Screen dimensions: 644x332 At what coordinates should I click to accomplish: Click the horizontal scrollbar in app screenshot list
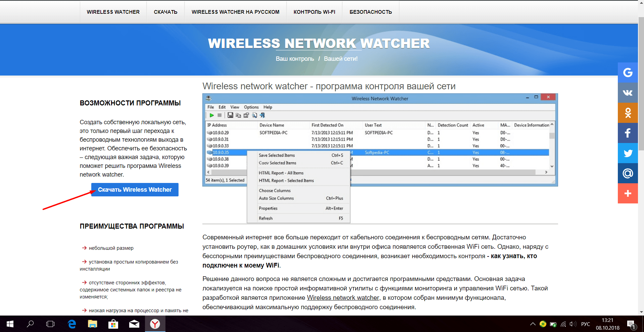pyautogui.click(x=377, y=172)
